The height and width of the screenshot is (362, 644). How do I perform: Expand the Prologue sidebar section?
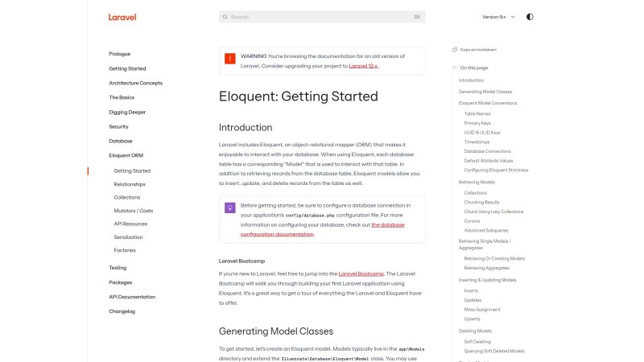pos(119,54)
